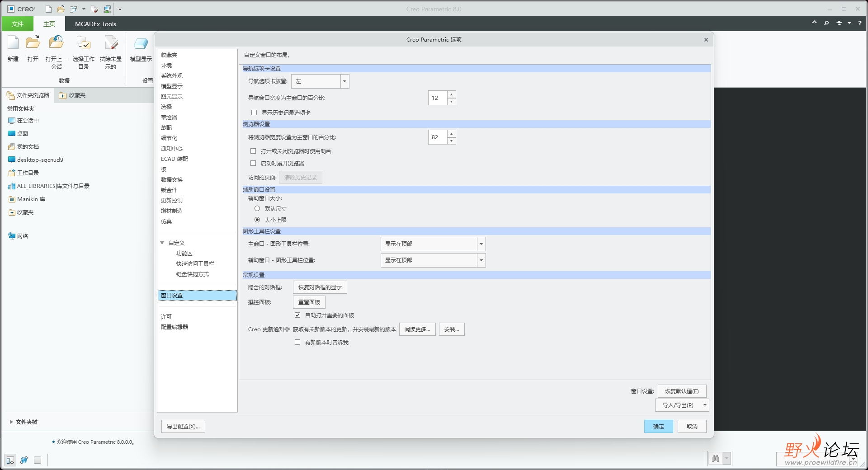Viewport: 868px width, 470px height.
Task: Toggle the browser display icon in status bar
Action: coord(24,460)
